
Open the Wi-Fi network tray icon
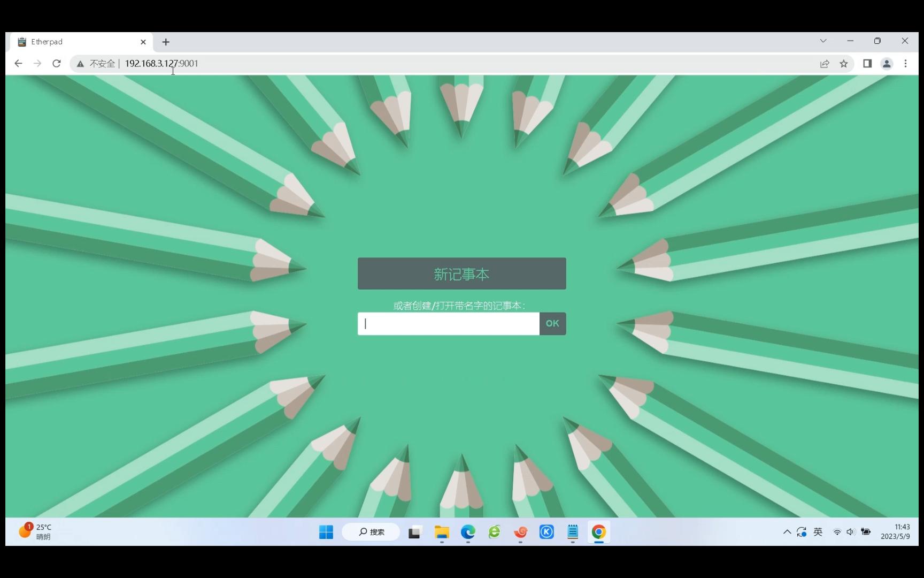pos(837,532)
